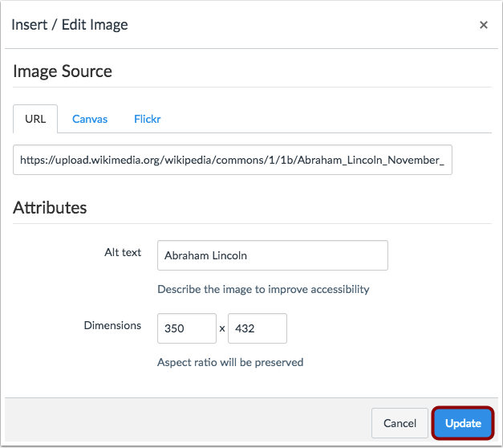
Task: Click the image URL input field
Action: pyautogui.click(x=233, y=160)
